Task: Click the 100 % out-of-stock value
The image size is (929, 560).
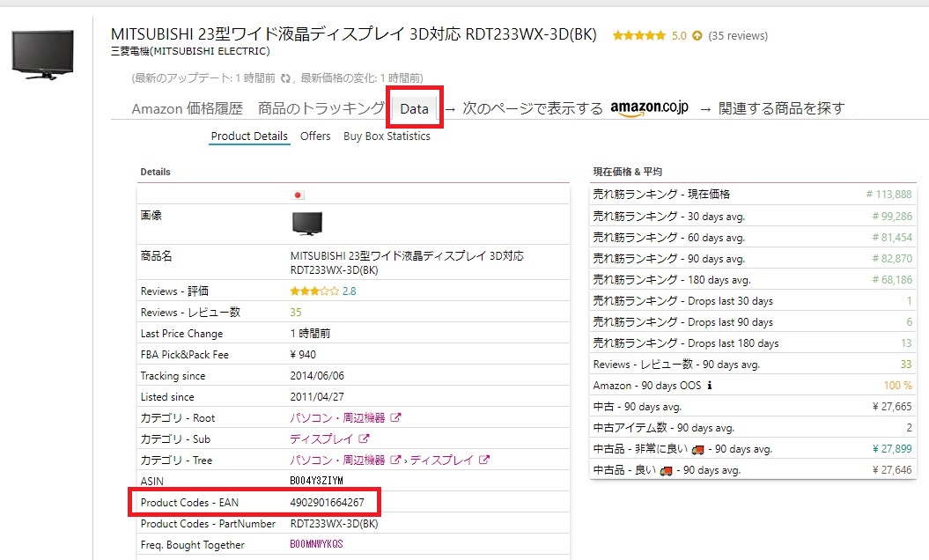Action: 897,385
